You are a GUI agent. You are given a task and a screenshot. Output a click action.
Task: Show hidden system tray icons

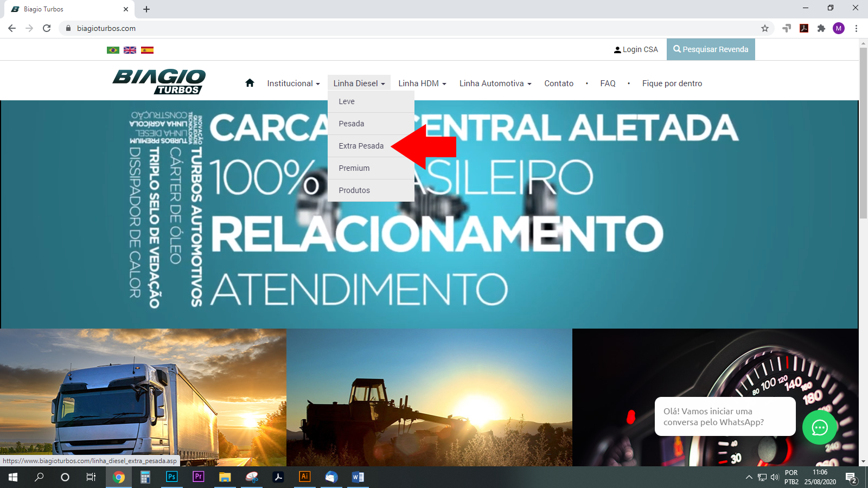[749, 477]
